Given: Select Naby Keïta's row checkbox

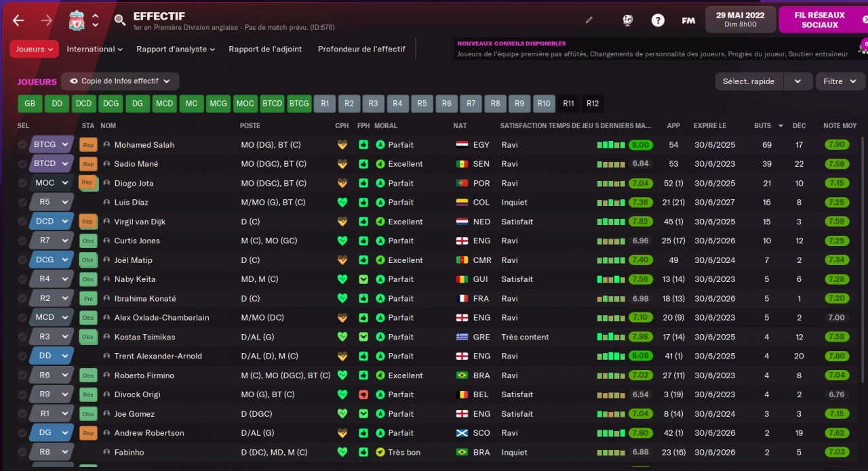Looking at the screenshot, I should coord(22,279).
